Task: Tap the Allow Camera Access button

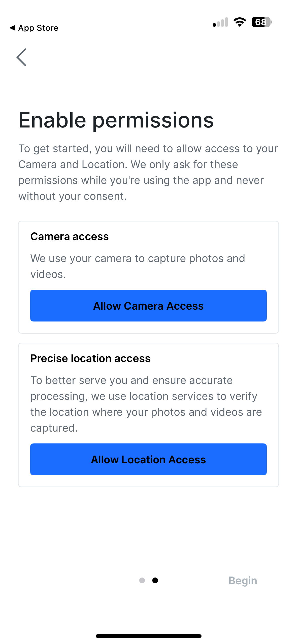Action: (x=148, y=306)
